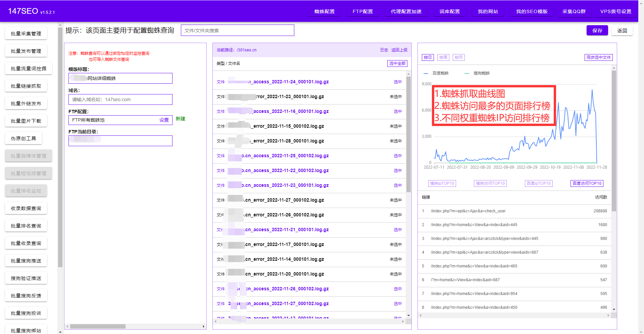Go to 我的网站 in top bar

click(488, 11)
